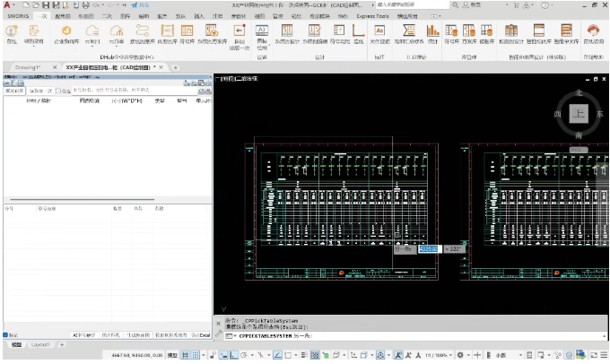The image size is (610, 364).
Task: Click the cabinet layout design icon
Action: click(510, 30)
